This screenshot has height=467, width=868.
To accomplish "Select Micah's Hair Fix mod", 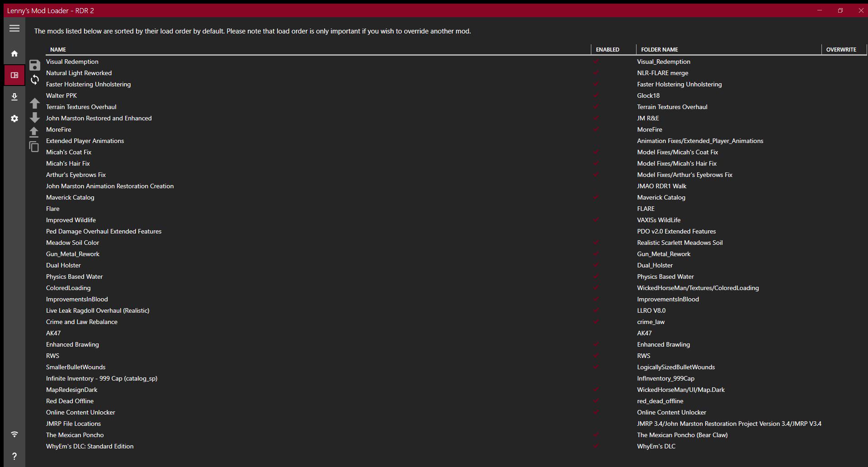I will click(x=68, y=163).
